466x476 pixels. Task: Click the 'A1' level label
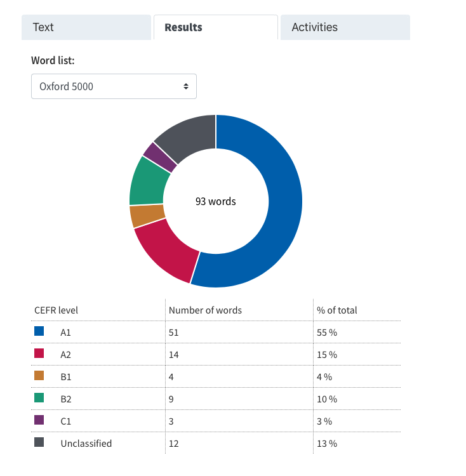click(65, 333)
